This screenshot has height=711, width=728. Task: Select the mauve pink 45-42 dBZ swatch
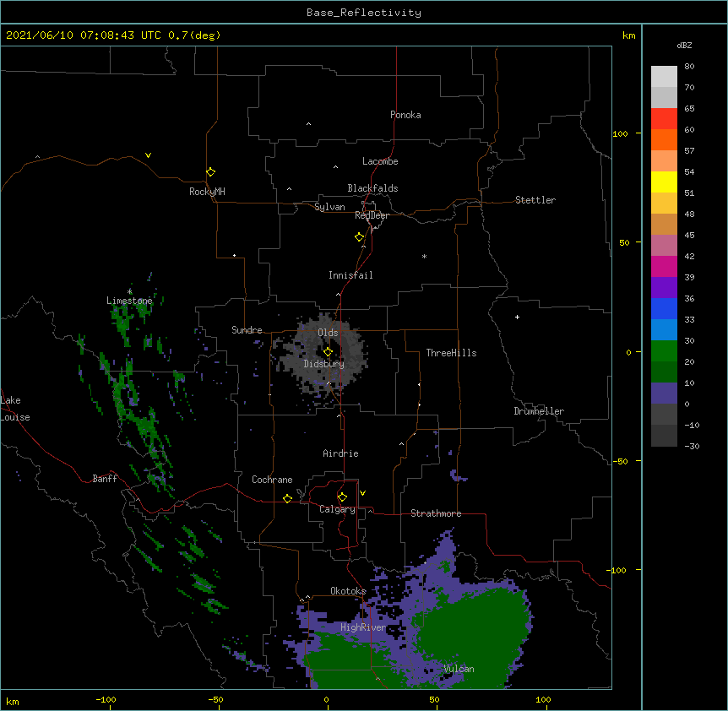pyautogui.click(x=664, y=246)
